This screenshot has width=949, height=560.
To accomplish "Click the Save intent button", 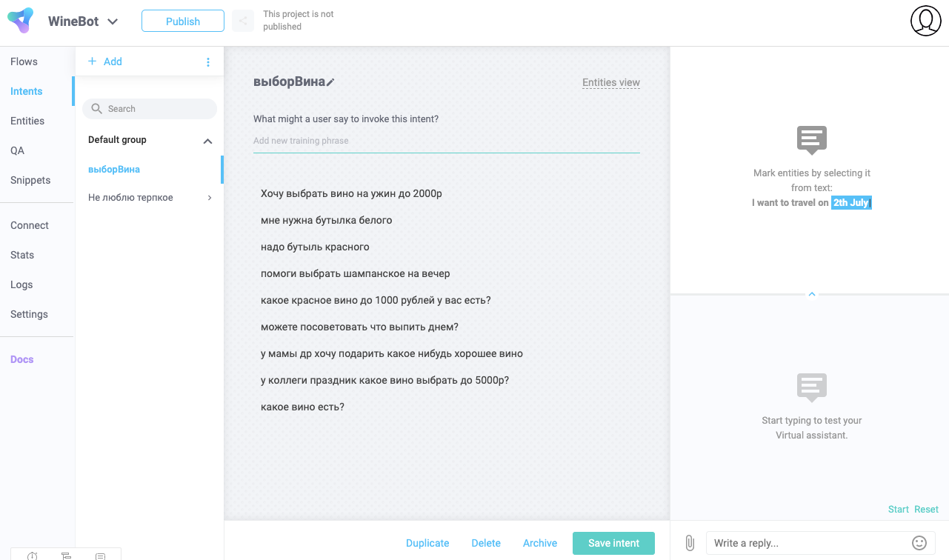I will click(613, 543).
